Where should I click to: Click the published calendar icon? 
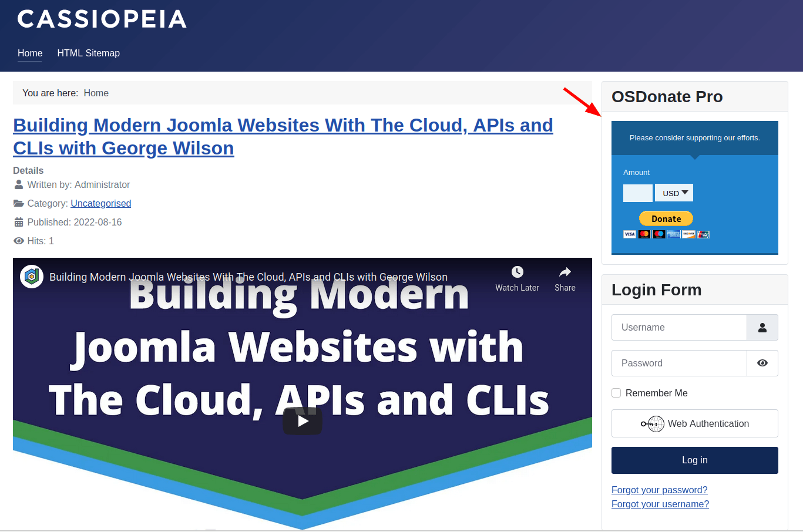(19, 222)
